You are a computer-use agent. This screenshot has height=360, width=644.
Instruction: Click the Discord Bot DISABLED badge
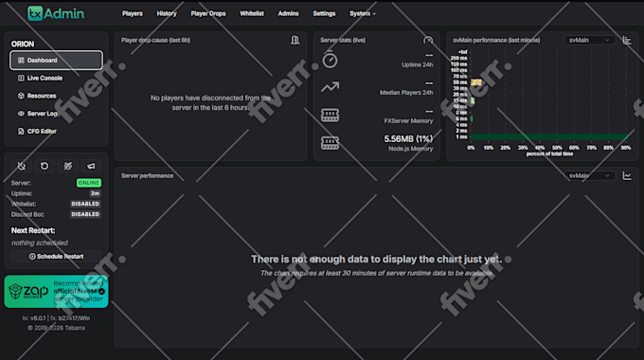pyautogui.click(x=85, y=214)
